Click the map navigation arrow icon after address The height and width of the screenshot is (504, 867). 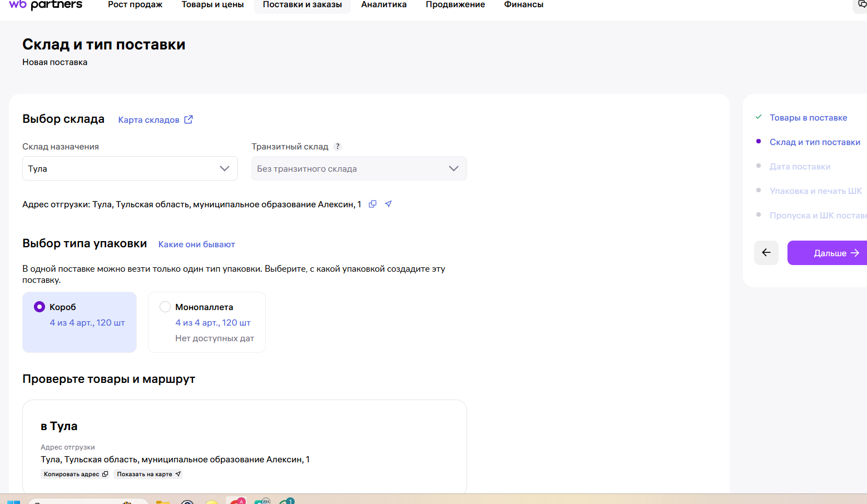(388, 204)
